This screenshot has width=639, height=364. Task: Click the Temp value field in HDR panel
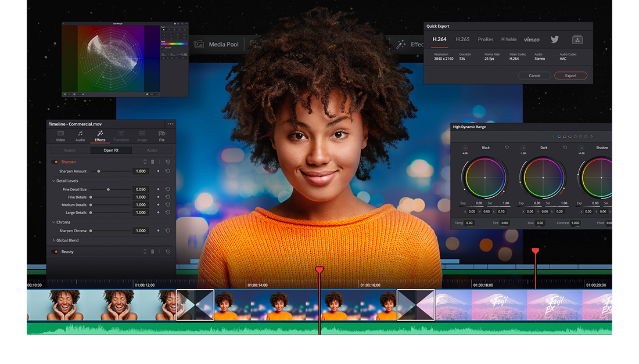[469, 223]
